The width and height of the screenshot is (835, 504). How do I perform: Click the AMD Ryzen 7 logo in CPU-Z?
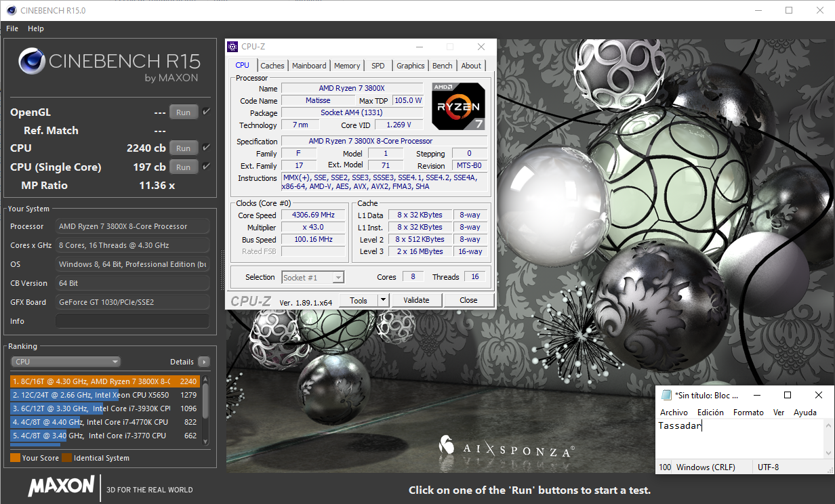458,106
